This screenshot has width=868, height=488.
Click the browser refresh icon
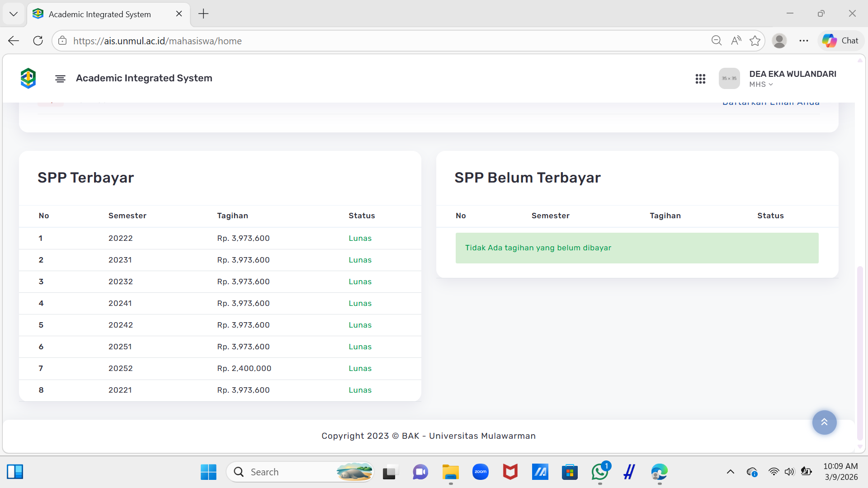coord(38,41)
